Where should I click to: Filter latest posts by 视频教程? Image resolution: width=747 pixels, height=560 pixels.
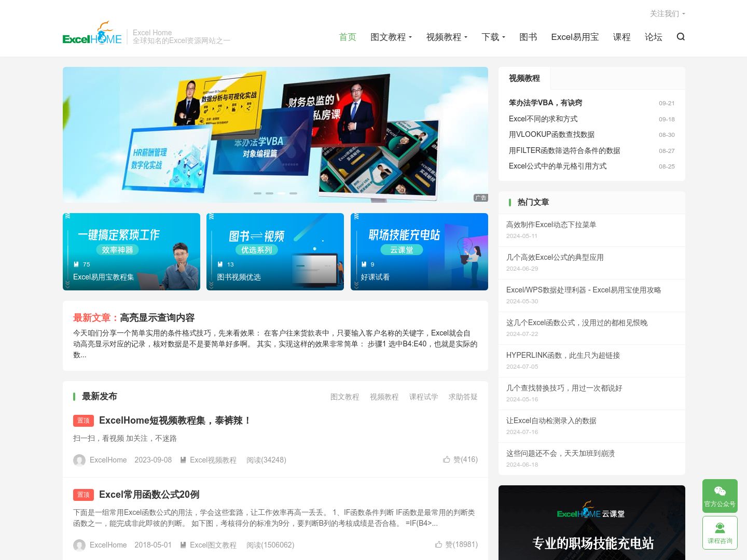(x=384, y=397)
